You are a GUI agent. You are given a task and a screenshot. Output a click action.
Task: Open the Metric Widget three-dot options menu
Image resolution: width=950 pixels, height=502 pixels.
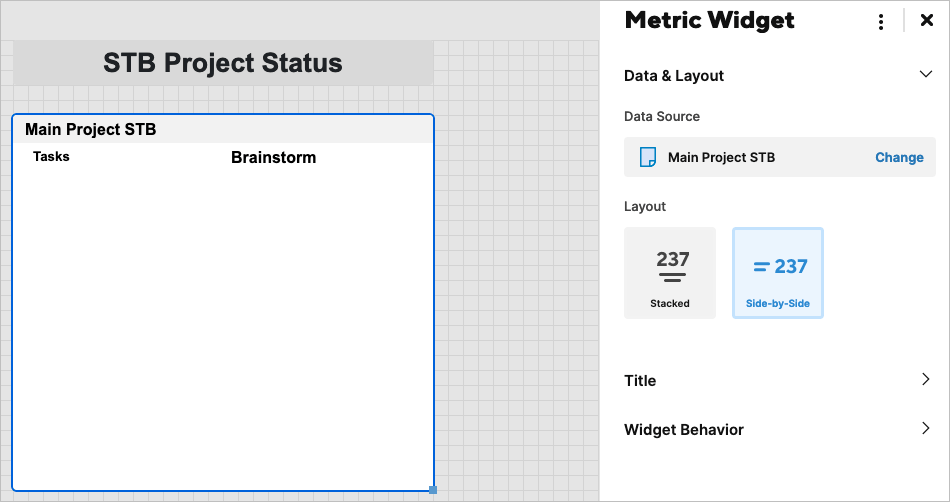click(x=881, y=22)
